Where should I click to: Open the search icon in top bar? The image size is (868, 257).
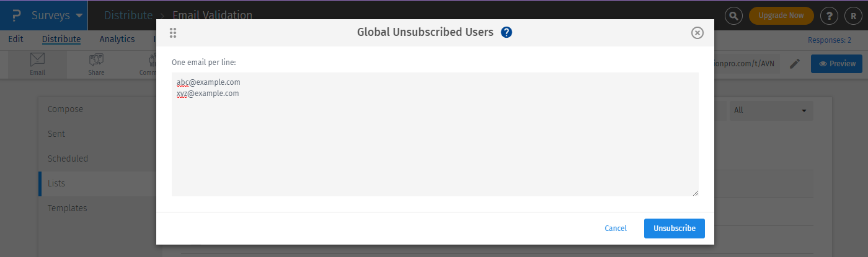pos(734,16)
